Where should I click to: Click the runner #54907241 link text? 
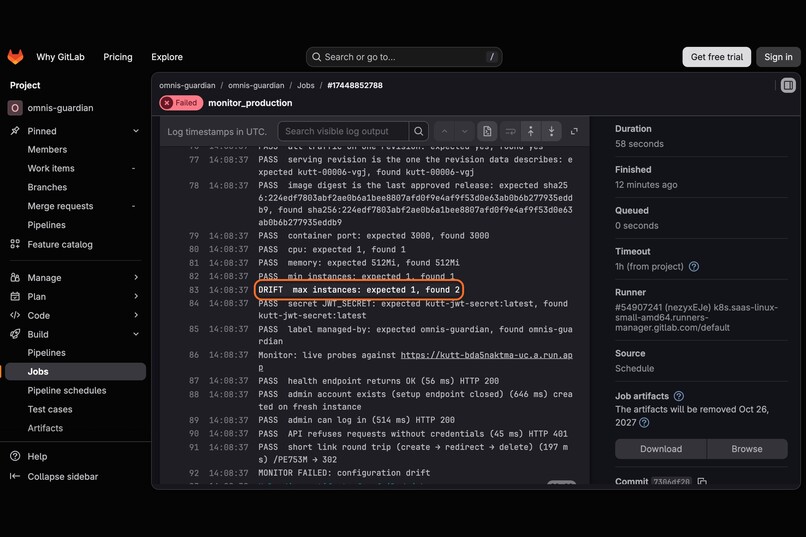coord(697,317)
